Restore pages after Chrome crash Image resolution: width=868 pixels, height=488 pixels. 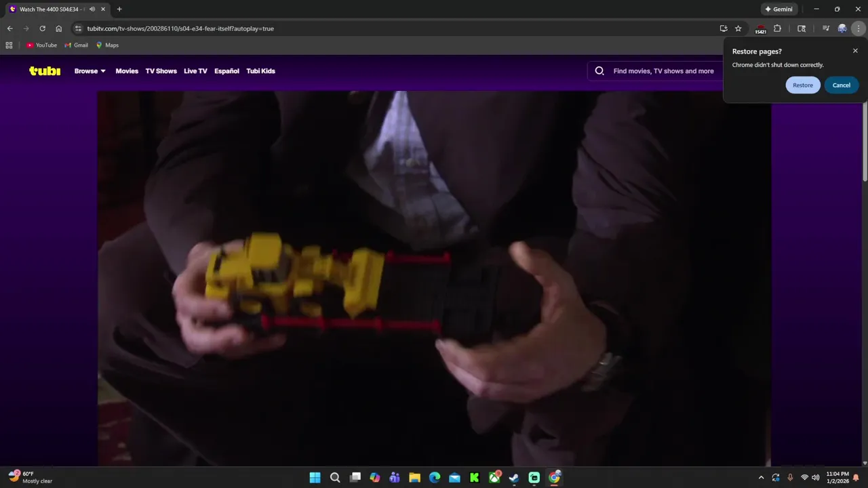tap(803, 85)
